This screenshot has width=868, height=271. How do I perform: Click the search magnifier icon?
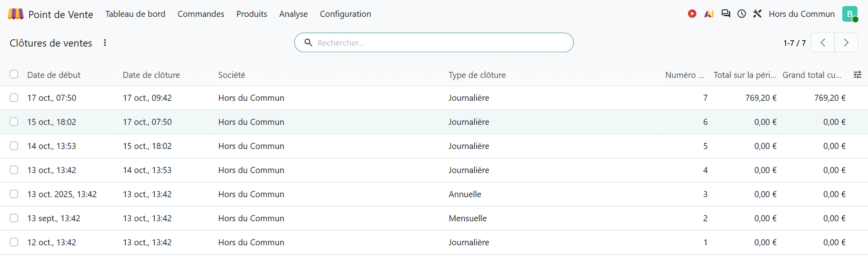pos(308,42)
